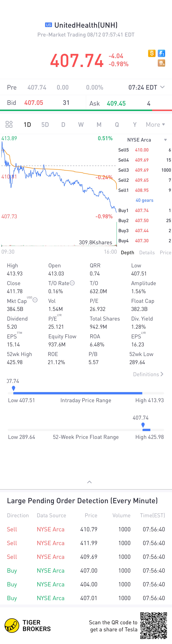172x644 pixels.
Task: Open the chart layout grid icon
Action: click(x=9, y=124)
